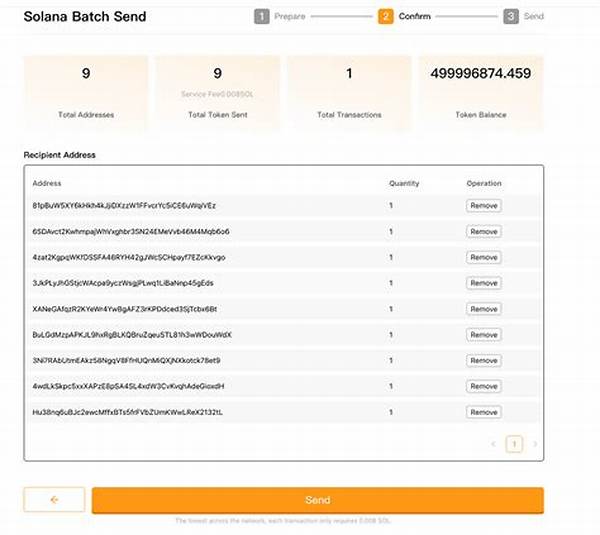
Task: Click the Total Addresses card
Action: (86, 93)
